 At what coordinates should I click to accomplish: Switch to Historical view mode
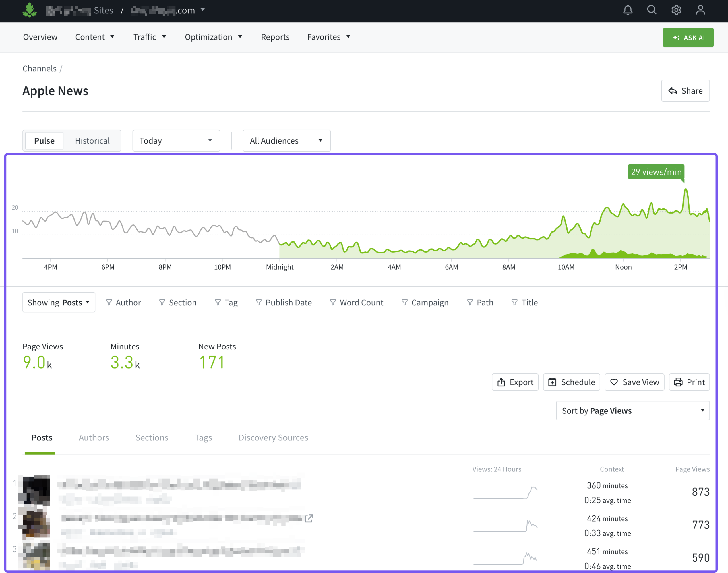92,140
